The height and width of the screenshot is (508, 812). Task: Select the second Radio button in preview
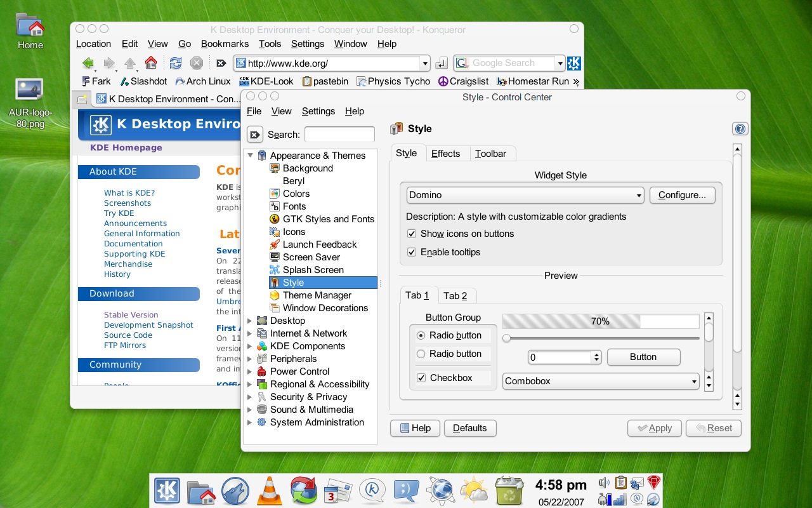click(x=421, y=354)
